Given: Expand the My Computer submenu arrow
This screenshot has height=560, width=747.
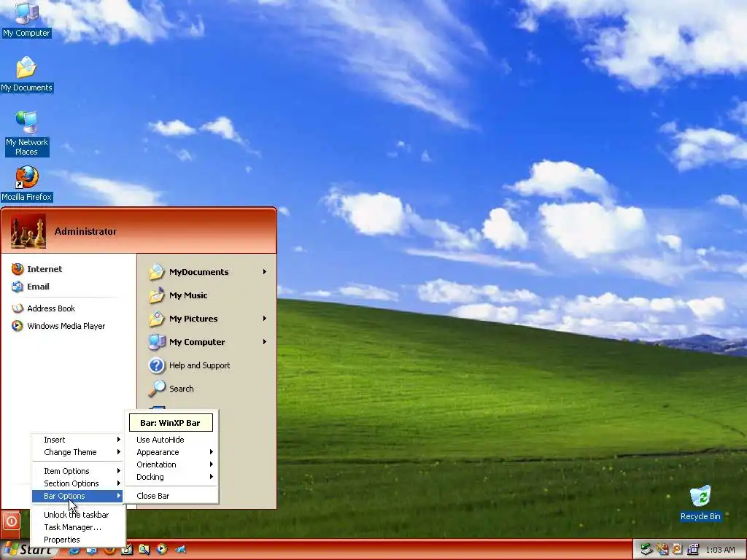Looking at the screenshot, I should click(264, 342).
